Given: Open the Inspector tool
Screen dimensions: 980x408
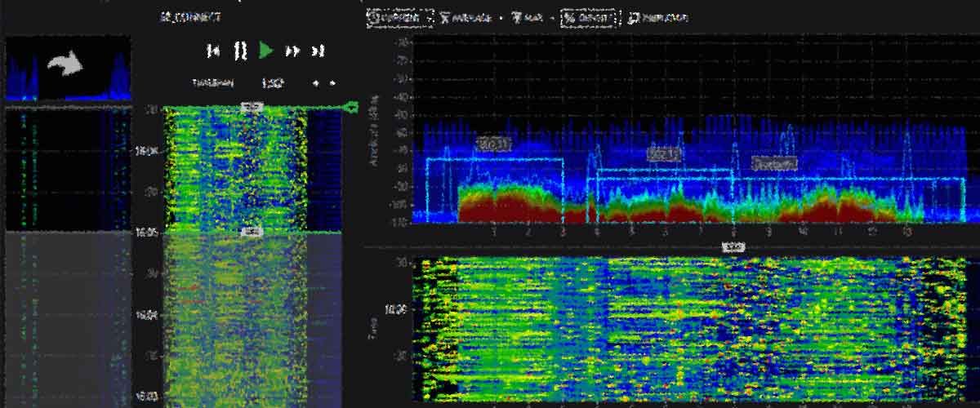Looking at the screenshot, I should coord(658,16).
